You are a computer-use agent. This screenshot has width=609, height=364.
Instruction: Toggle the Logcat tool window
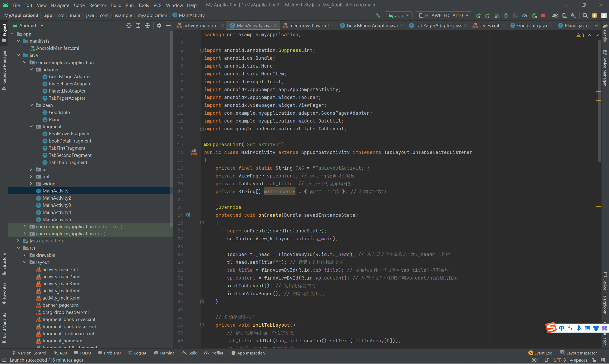(x=137, y=353)
